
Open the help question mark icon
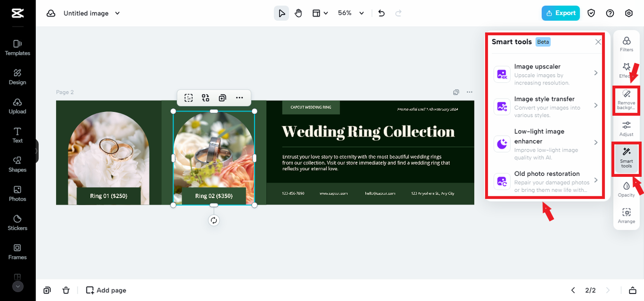[610, 13]
